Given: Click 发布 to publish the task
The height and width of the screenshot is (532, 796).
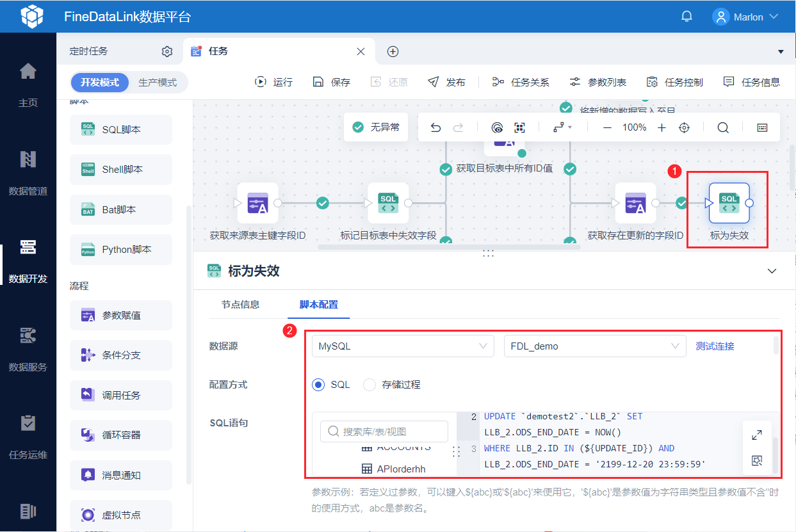Looking at the screenshot, I should [x=446, y=82].
